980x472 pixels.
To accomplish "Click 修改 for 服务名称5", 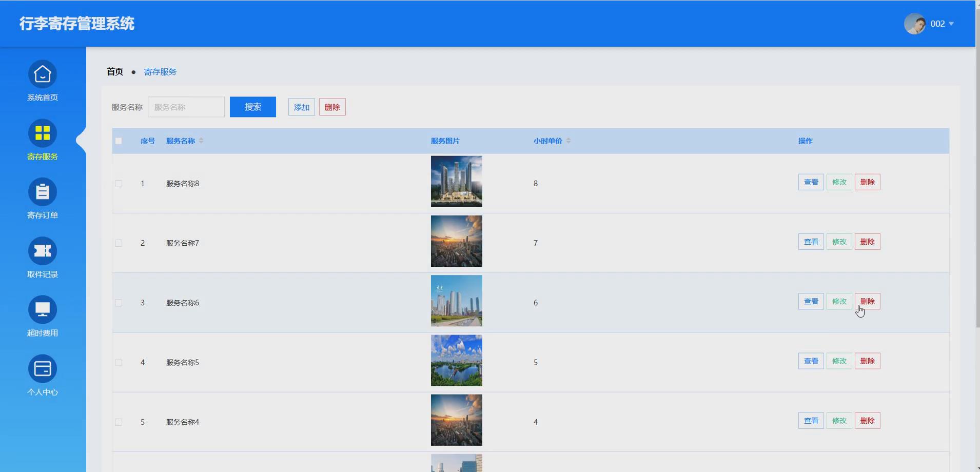I will tap(839, 361).
